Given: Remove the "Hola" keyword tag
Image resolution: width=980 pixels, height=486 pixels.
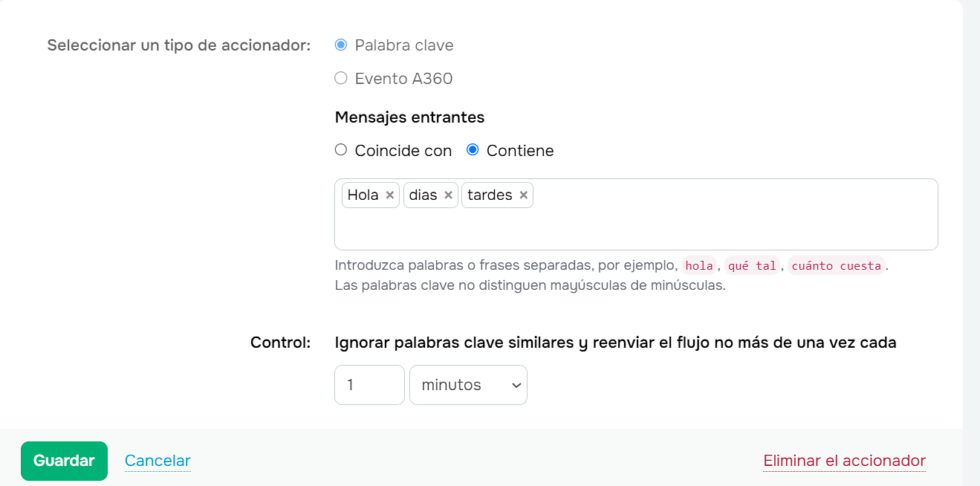Looking at the screenshot, I should point(389,195).
